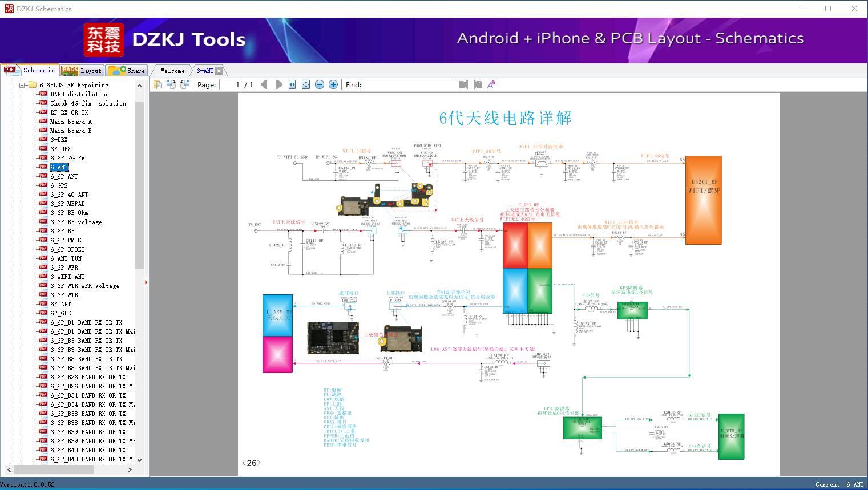Click the copy pages icon in the viewer toolbar
Viewport: 868px width, 490px height.
tap(158, 84)
